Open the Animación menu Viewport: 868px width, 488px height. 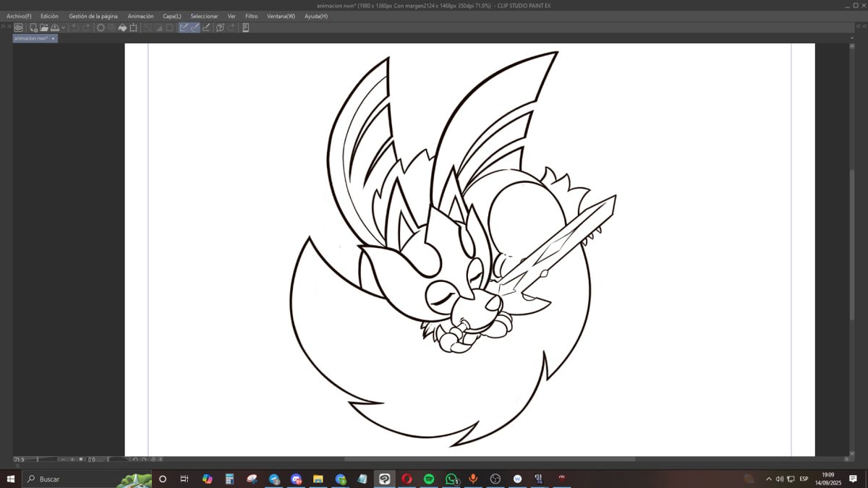coord(140,16)
